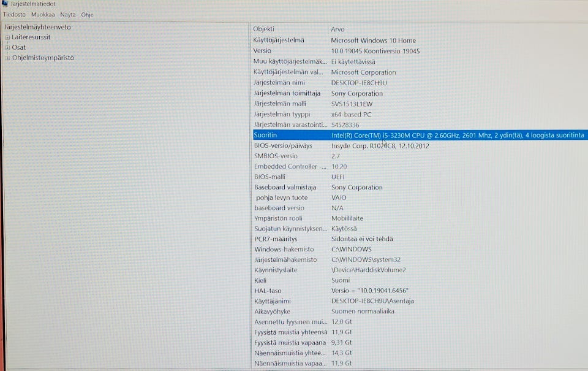Expand the Ohjelmistoympäristö node

point(7,58)
